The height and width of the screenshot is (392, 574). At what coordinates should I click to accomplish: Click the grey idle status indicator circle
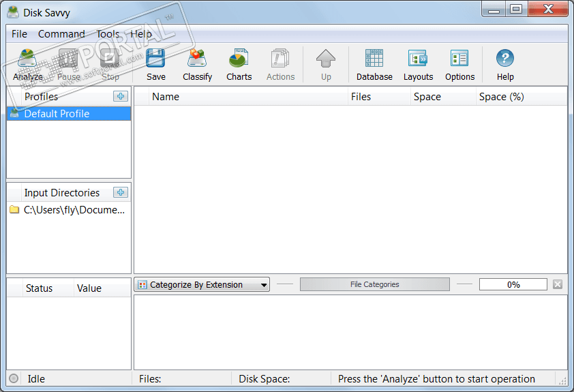(14, 378)
